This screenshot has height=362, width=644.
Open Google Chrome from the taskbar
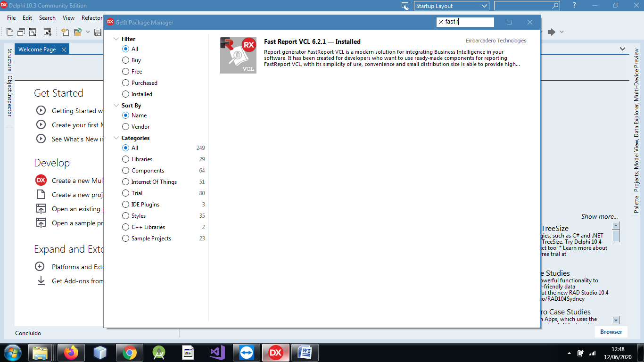(x=129, y=352)
